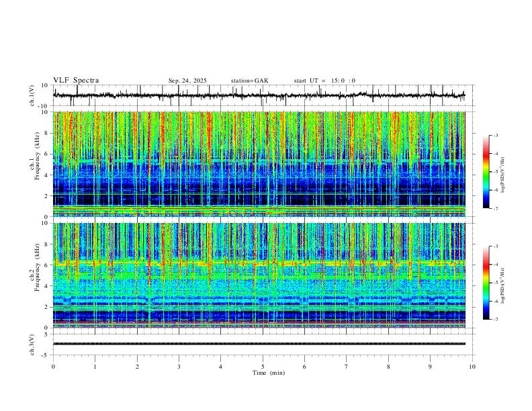The image size is (532, 411).
Task: Click time axis tick label "2"
Action: pyautogui.click(x=137, y=367)
